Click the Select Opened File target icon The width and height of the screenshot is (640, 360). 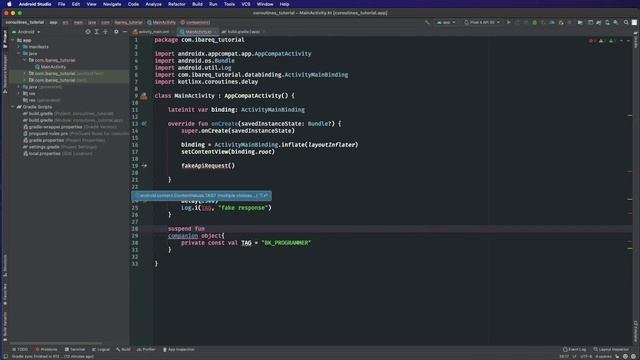pos(88,31)
